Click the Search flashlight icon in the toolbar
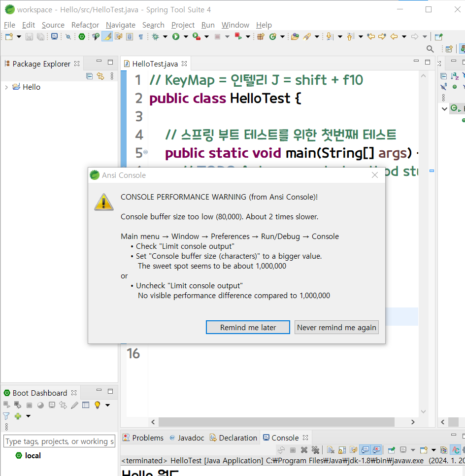Viewport: 465px width, 476px height. (307, 37)
